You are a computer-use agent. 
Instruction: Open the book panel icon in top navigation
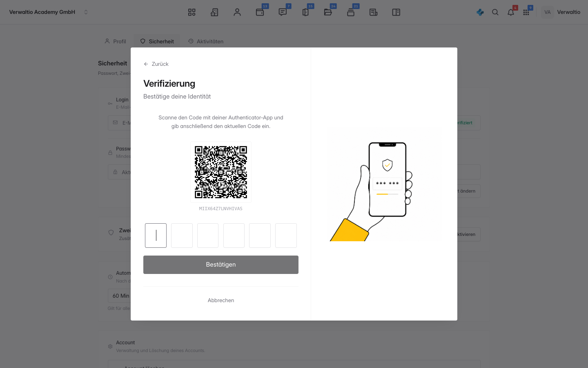396,12
